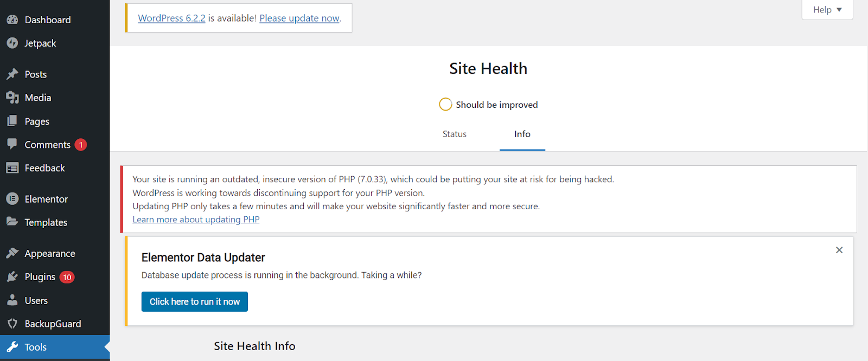868x361 pixels.
Task: Select Jetpack in the admin menu
Action: (41, 43)
